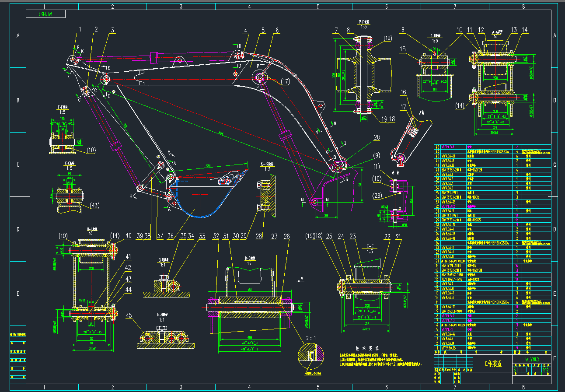The width and height of the screenshot is (565, 392).
Task: Click balloon callout '3' above the boom cylinder
Action: coord(113,30)
